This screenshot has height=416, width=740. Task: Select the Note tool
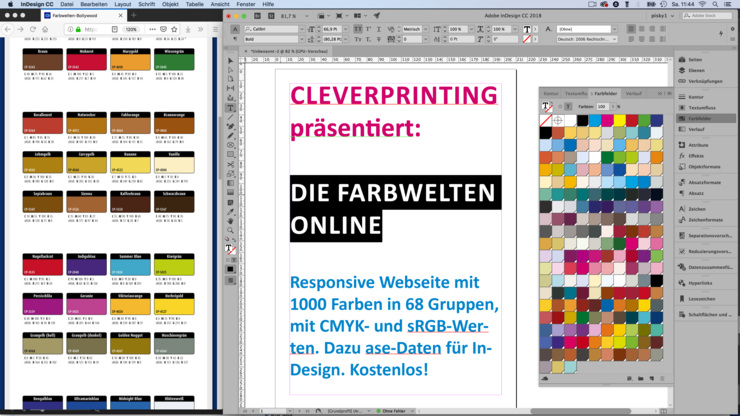(x=230, y=203)
